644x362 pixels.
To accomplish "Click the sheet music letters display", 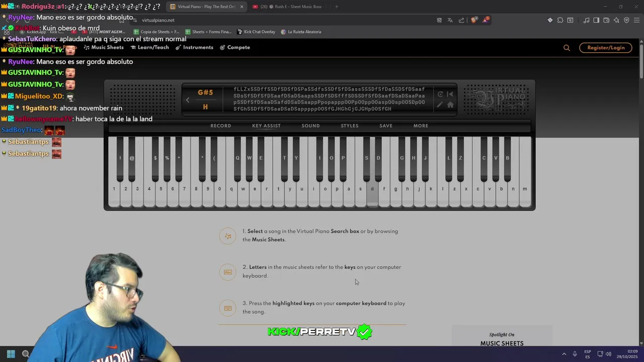I will 329,99.
